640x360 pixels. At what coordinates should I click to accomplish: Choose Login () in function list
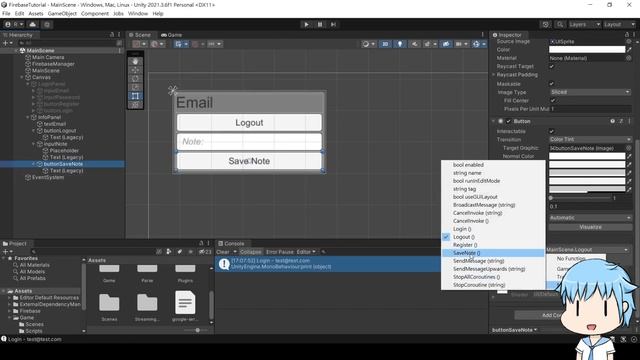[x=493, y=229]
